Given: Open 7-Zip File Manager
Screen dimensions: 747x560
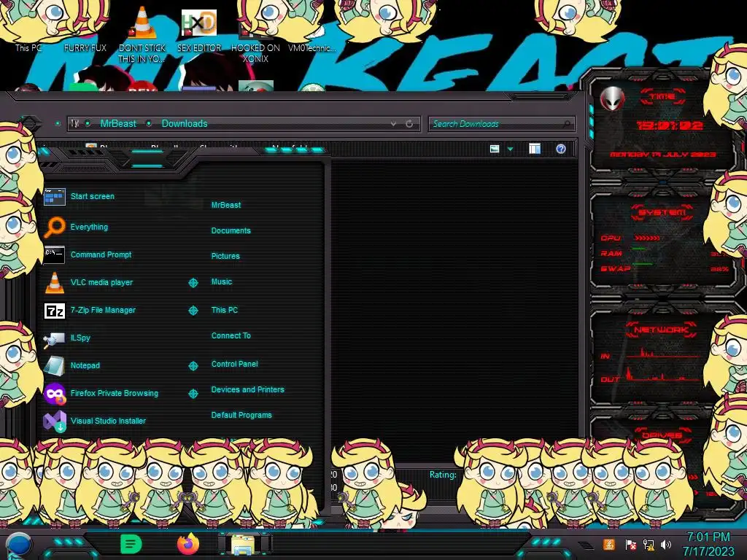Looking at the screenshot, I should [103, 310].
